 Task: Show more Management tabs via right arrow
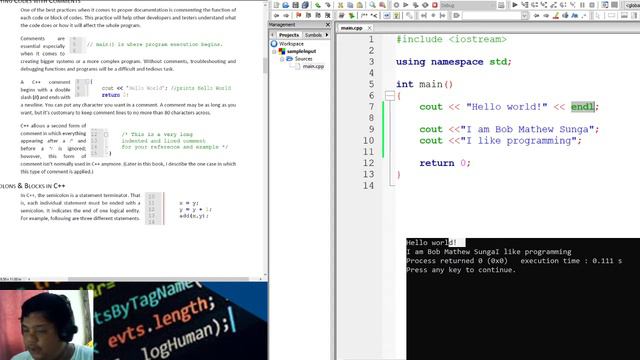[327, 35]
